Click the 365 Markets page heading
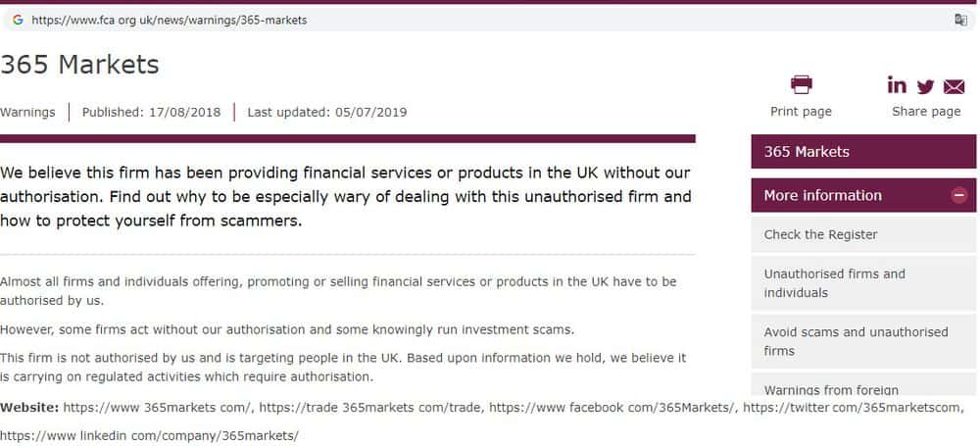The image size is (980, 446). pyautogui.click(x=79, y=65)
